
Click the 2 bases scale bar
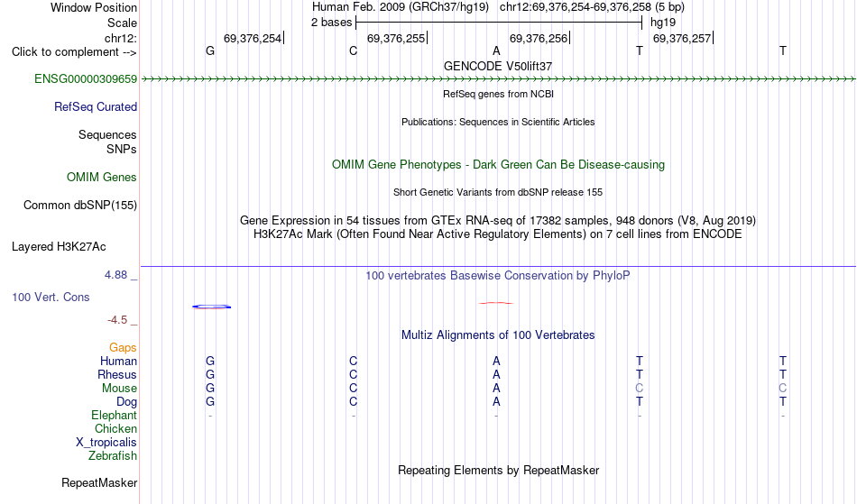coord(499,23)
